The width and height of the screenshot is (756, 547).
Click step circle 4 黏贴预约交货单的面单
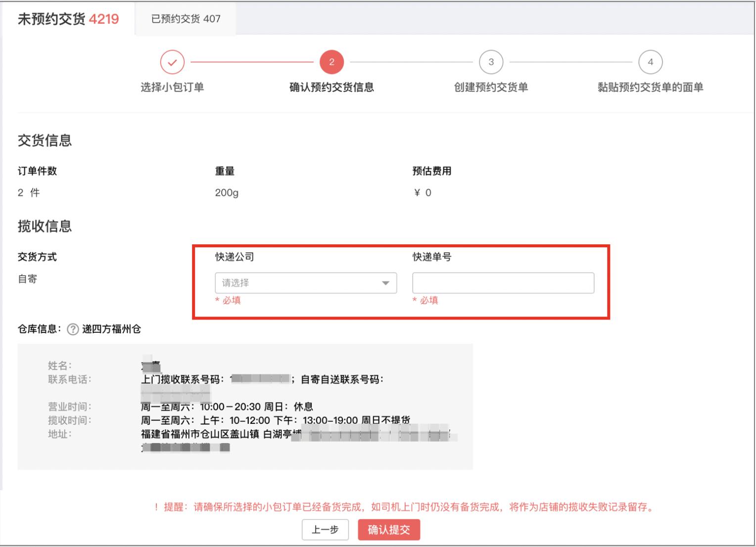pos(650,62)
